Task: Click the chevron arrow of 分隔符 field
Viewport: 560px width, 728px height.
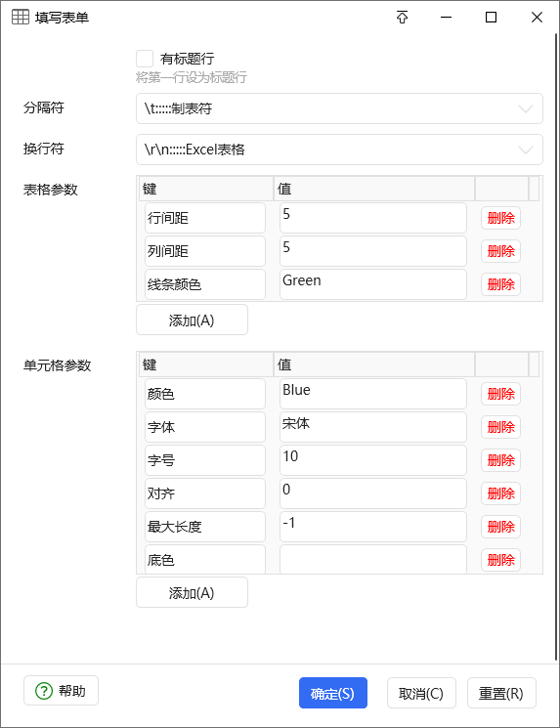Action: point(525,108)
